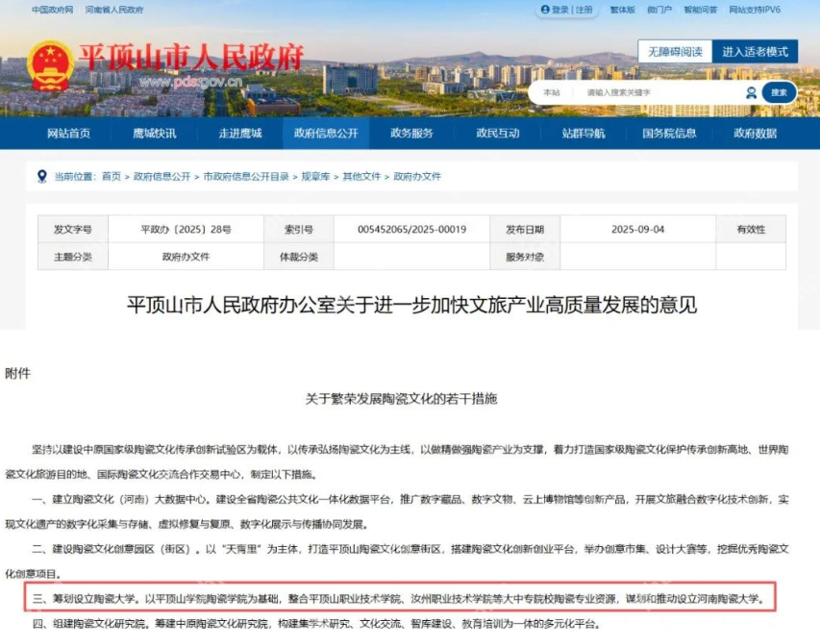
Task: Enable 无障碍阅读 accessible reading mode
Action: pyautogui.click(x=676, y=51)
